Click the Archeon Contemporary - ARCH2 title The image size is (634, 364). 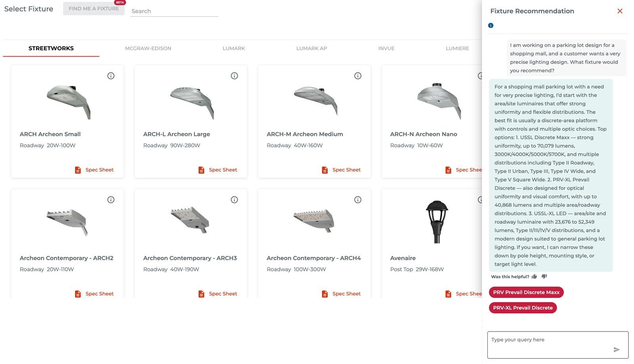[67, 258]
